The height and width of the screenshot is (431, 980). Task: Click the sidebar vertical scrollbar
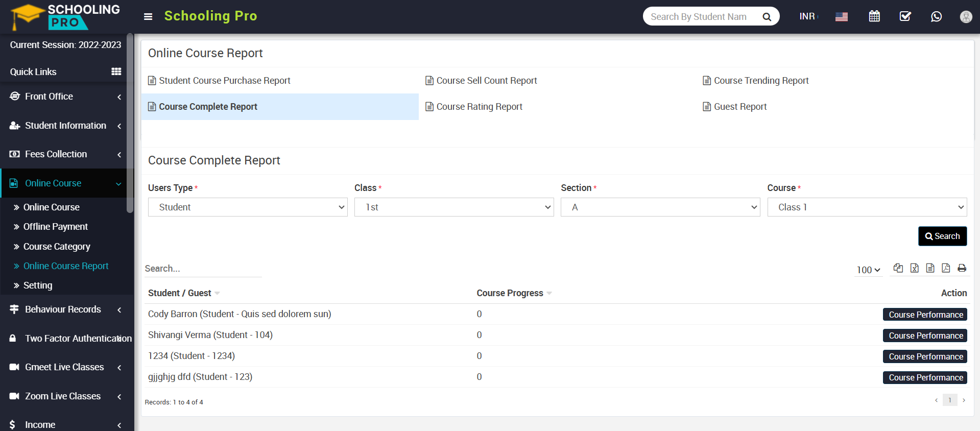point(130,123)
